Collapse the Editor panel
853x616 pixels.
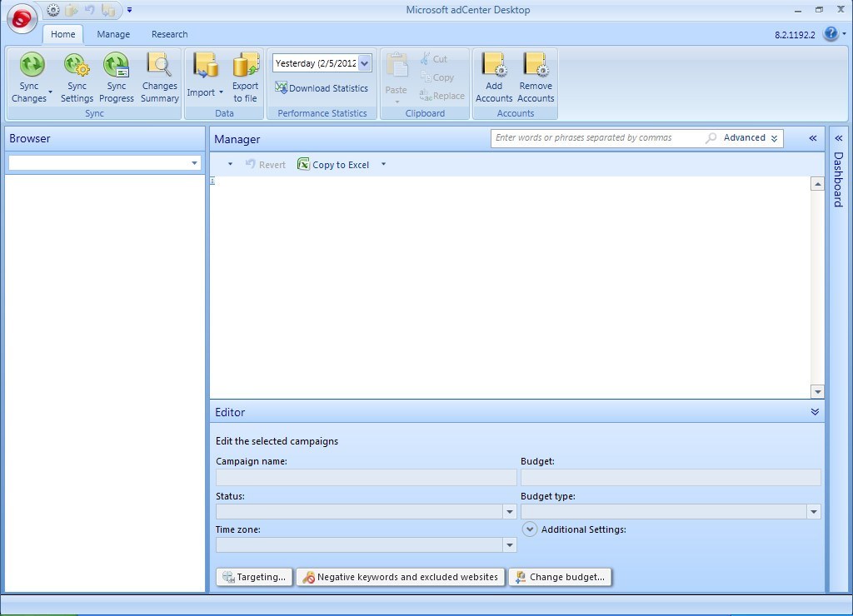click(x=815, y=411)
